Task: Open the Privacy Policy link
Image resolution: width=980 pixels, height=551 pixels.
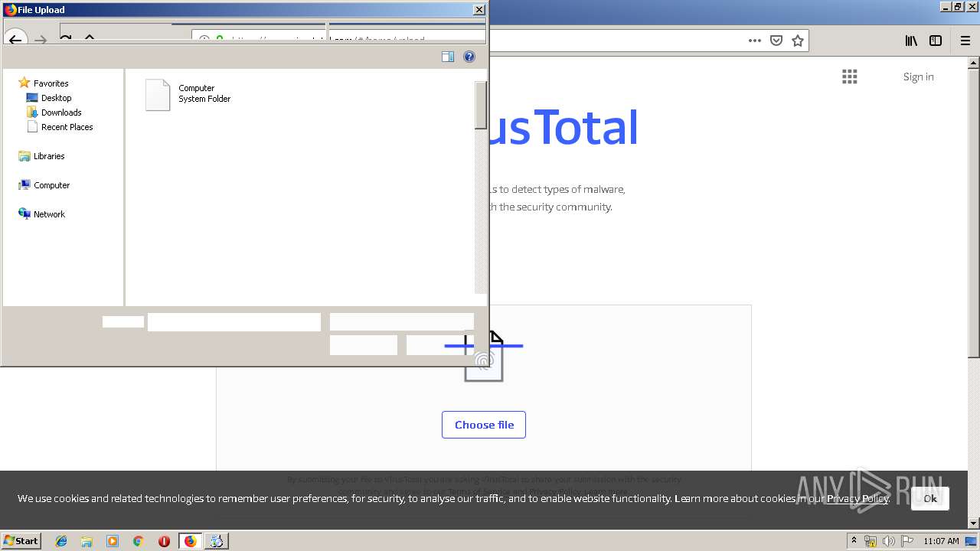Action: coord(857,498)
